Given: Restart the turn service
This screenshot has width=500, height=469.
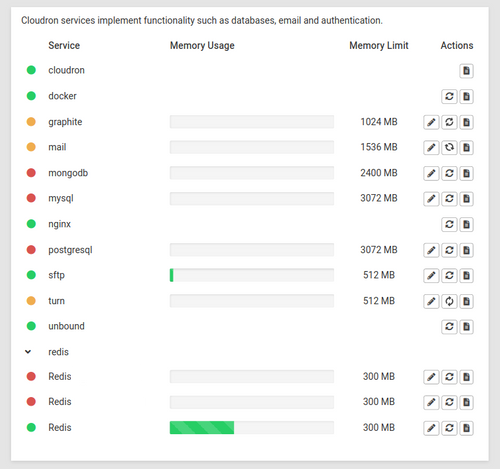Looking at the screenshot, I should (x=449, y=301).
